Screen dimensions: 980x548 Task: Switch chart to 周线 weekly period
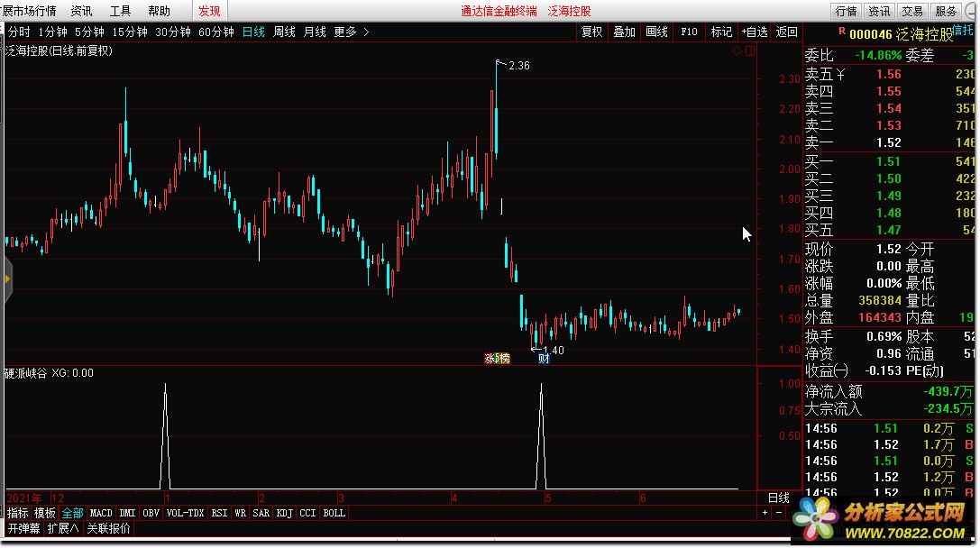click(284, 32)
